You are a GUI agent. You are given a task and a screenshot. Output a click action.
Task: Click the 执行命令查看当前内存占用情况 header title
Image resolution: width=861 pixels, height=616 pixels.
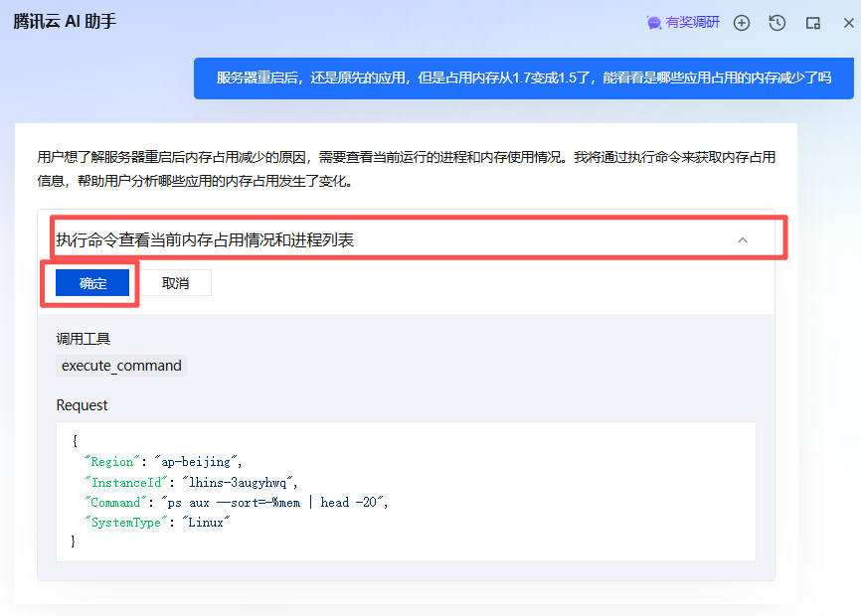tap(205, 240)
